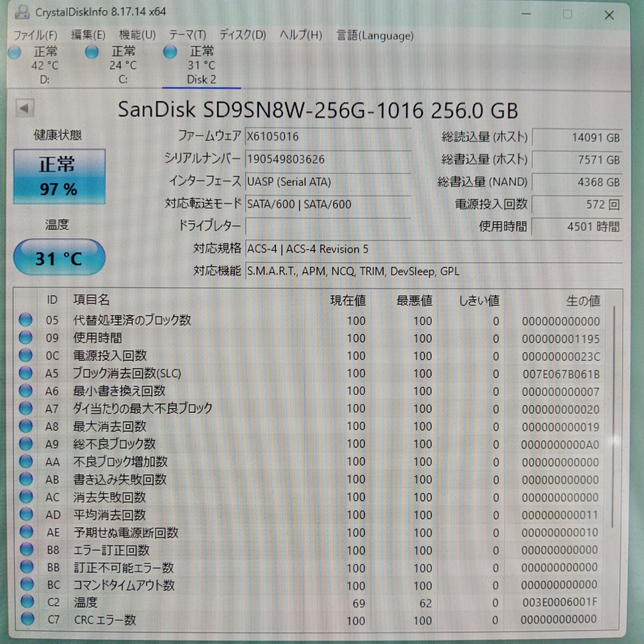Click status icon of row A6 最小書き換え回数
Image resolution: width=644 pixels, height=644 pixels.
26,391
